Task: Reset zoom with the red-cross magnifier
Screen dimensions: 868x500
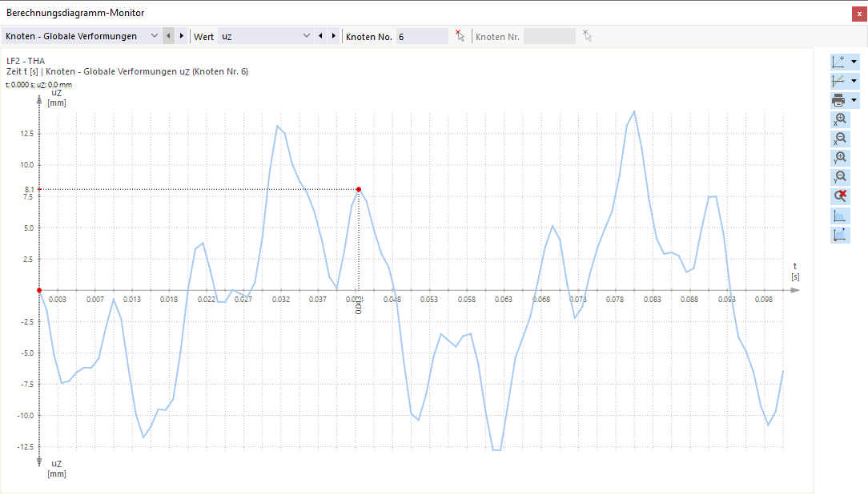Action: [x=840, y=196]
